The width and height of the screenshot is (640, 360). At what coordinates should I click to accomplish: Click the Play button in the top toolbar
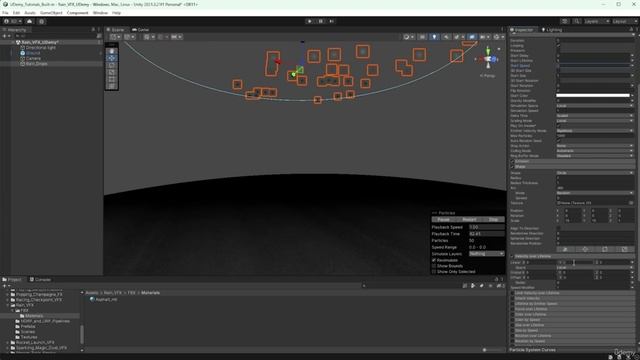point(309,21)
